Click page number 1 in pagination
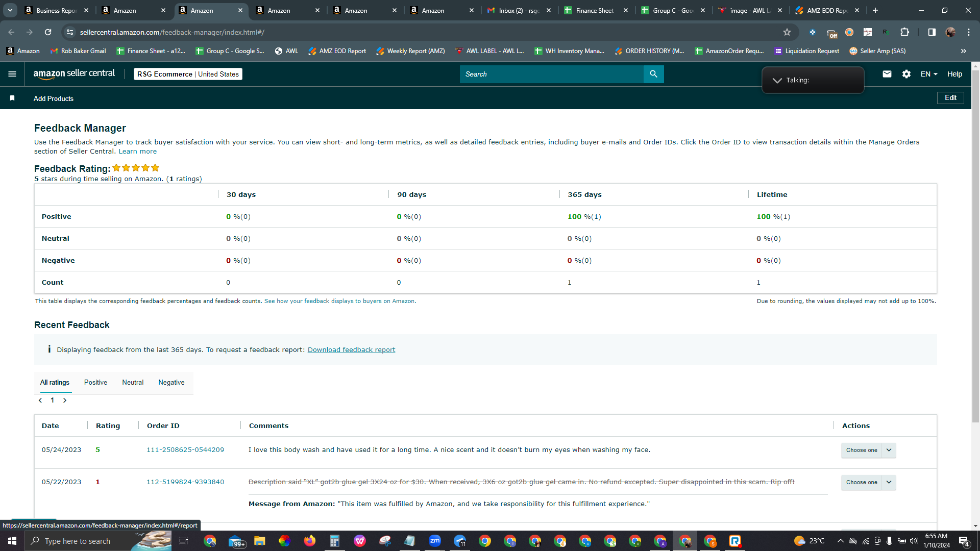The image size is (980, 551). (x=52, y=400)
